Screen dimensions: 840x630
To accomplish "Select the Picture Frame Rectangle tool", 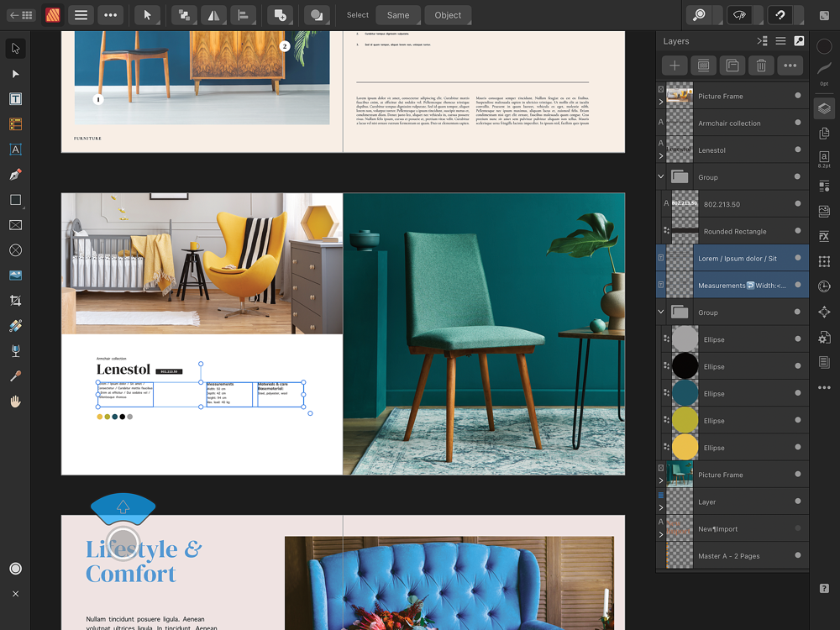I will pyautogui.click(x=15, y=225).
